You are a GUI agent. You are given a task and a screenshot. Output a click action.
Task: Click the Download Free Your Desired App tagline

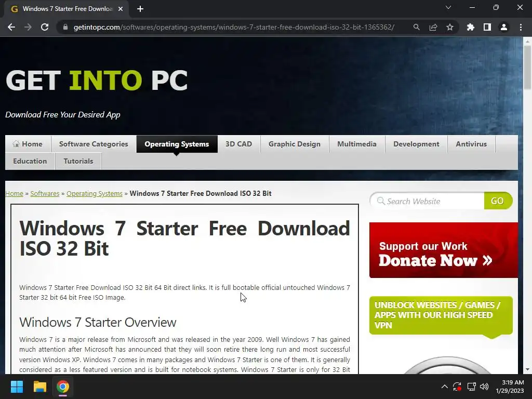click(x=63, y=115)
